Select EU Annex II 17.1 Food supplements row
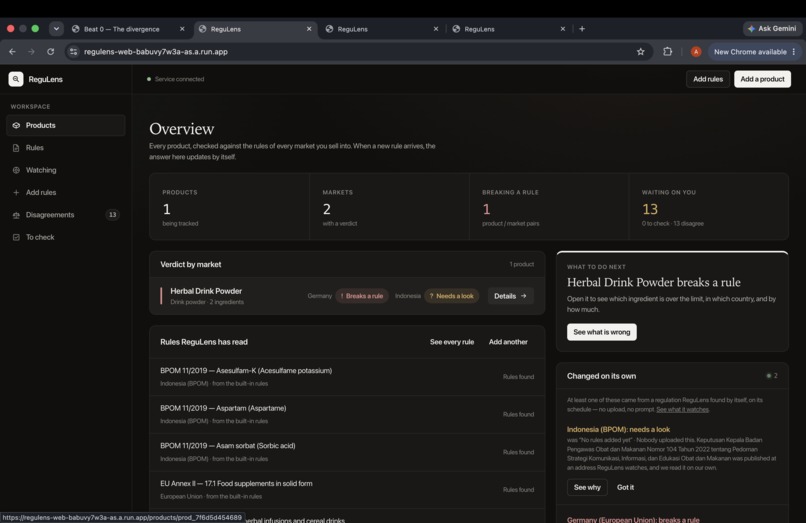Viewport: 806px width, 523px height. click(x=347, y=490)
